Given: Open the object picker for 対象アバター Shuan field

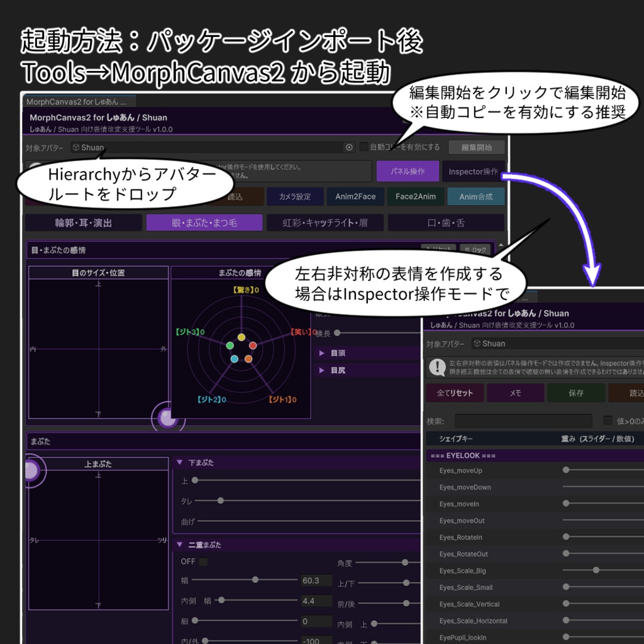Looking at the screenshot, I should point(349,147).
